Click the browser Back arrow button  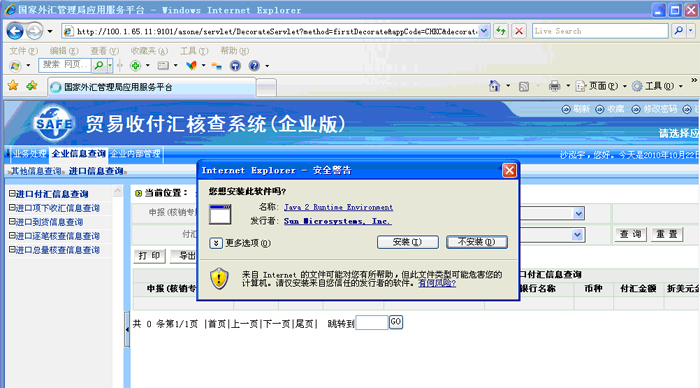coord(15,31)
